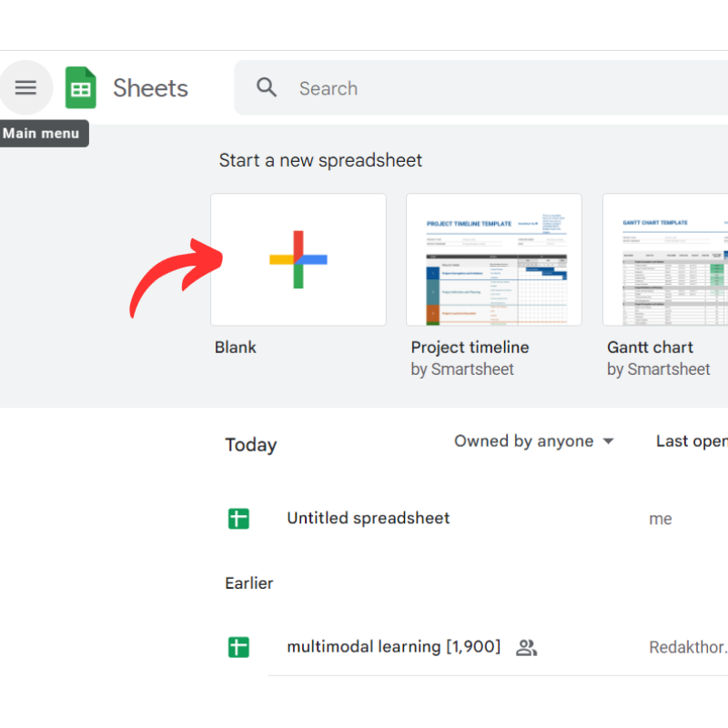This screenshot has width=728, height=728.
Task: Click the Earlier section heading
Action: tap(249, 583)
